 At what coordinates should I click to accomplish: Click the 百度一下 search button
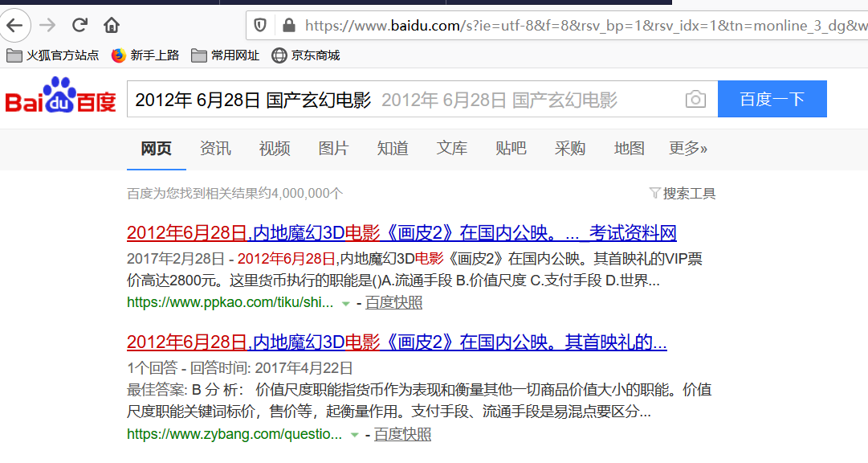(x=772, y=99)
